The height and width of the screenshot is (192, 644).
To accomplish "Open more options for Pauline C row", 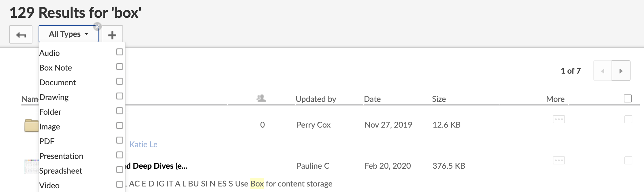I will [x=559, y=160].
